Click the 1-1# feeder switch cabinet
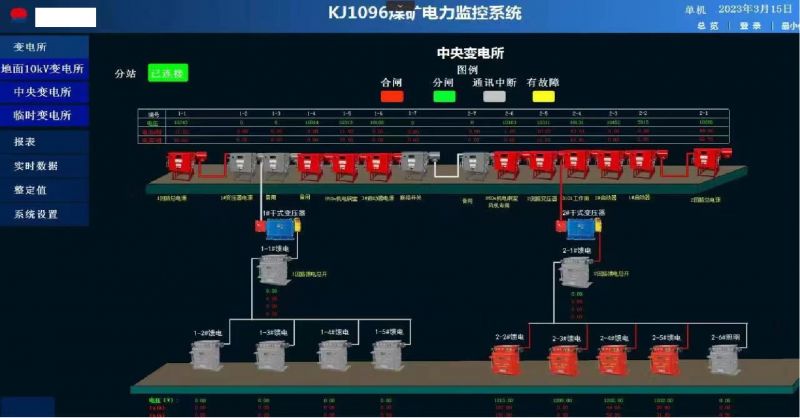The height and width of the screenshot is (418, 800). (269, 268)
